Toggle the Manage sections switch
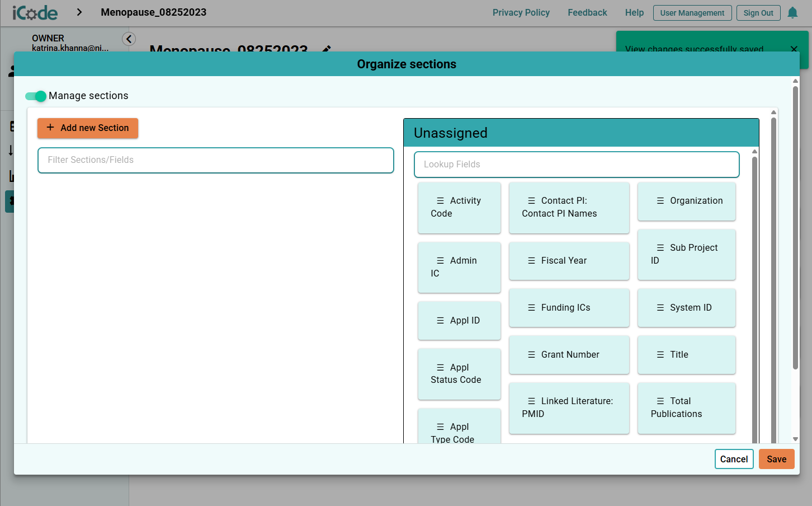The image size is (812, 506). point(36,96)
